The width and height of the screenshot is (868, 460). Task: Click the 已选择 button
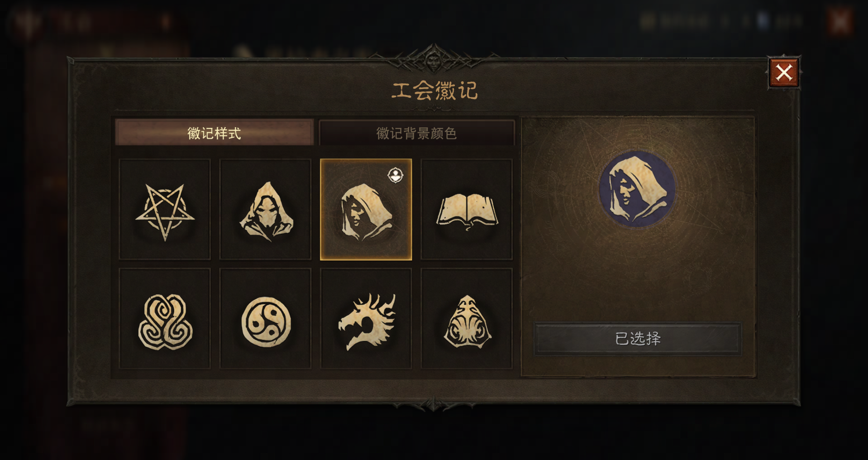click(637, 338)
